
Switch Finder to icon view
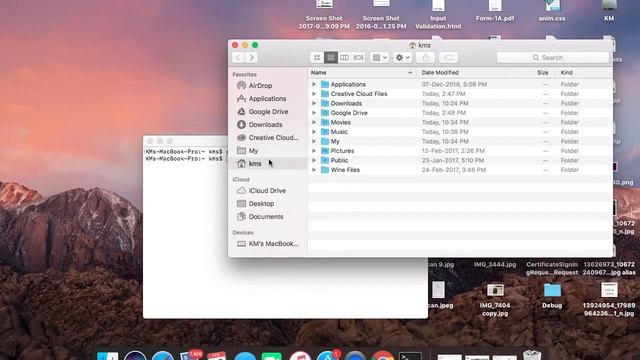pos(317,58)
